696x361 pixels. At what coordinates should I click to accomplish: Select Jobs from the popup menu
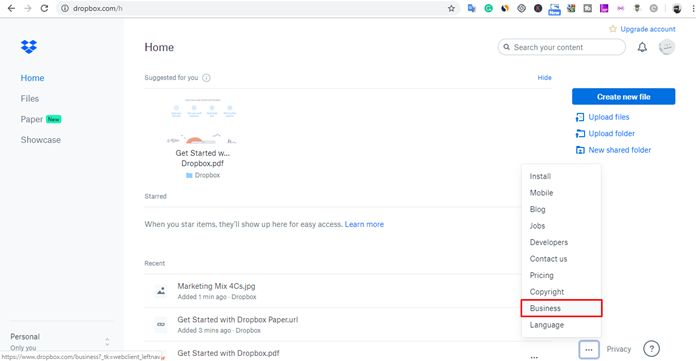[x=537, y=226]
